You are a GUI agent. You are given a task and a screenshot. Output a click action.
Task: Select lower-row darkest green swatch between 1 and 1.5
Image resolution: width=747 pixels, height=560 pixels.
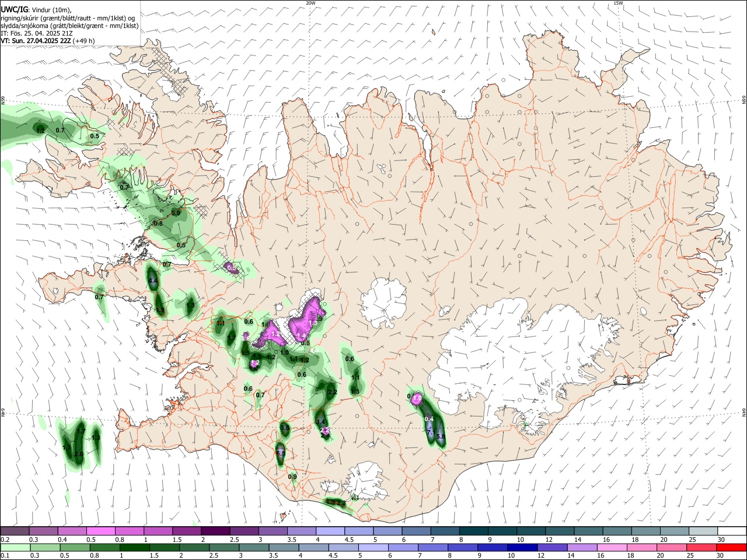pos(134,547)
